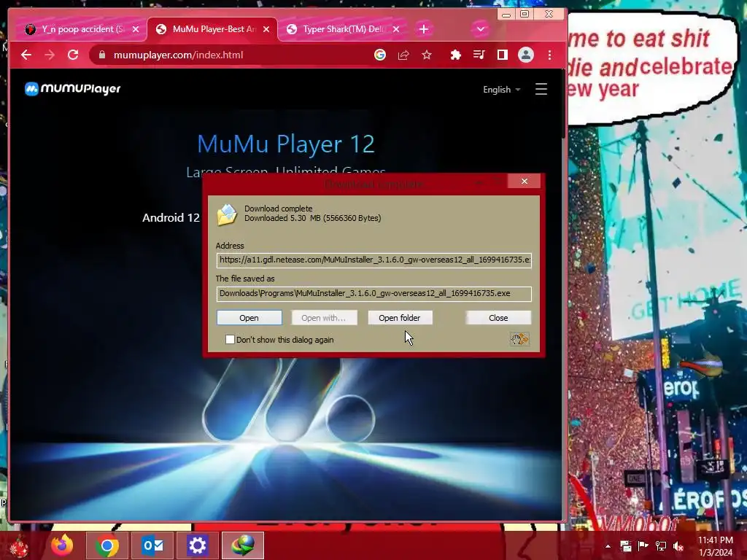Reload the mumuplayer.com page
The width and height of the screenshot is (747, 560).
(73, 55)
